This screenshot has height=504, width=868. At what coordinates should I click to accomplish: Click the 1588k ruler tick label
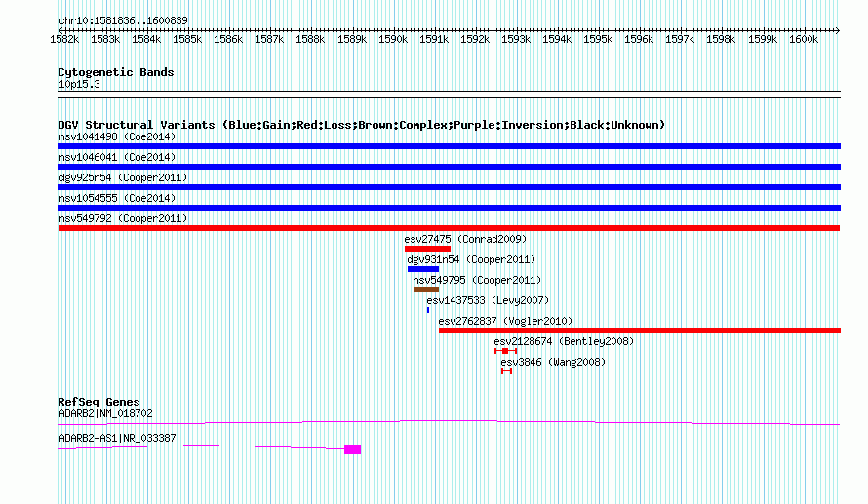click(310, 39)
